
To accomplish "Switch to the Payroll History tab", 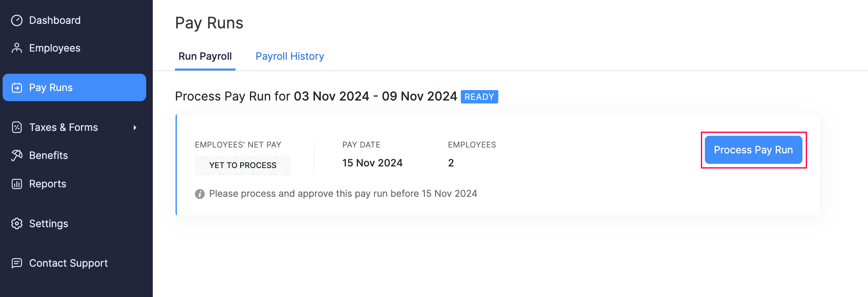I will [x=289, y=56].
